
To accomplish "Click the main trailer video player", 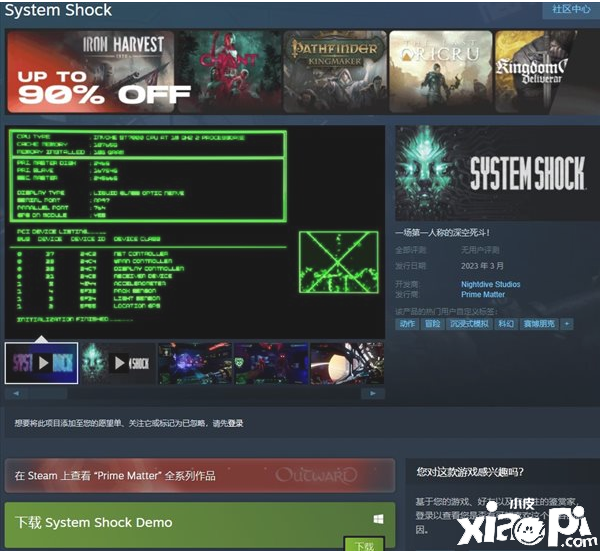I will (x=195, y=232).
